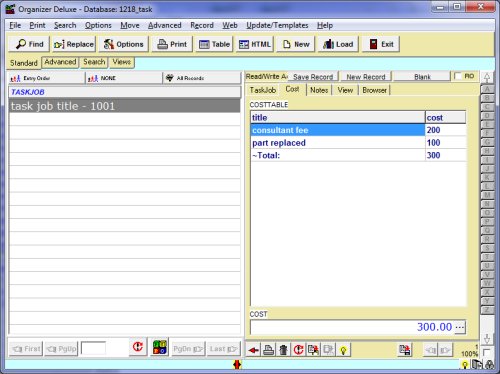The height and width of the screenshot is (374, 500).
Task: Open the Advanced menu
Action: [x=165, y=25]
